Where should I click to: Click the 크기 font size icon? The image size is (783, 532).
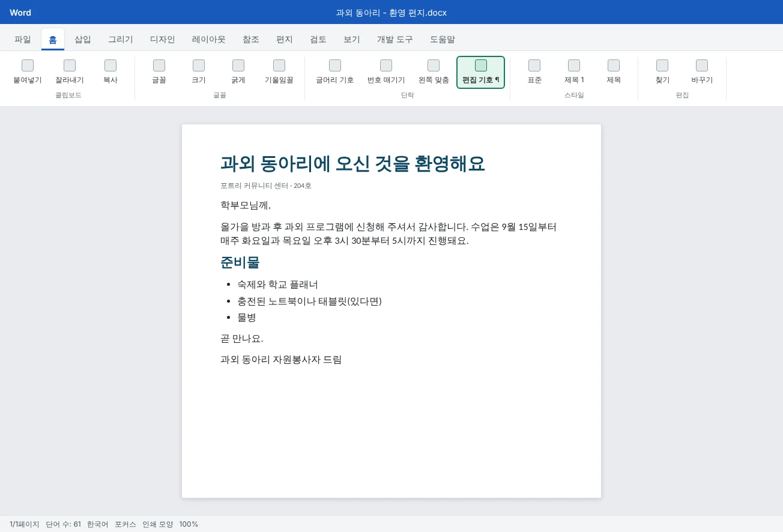tap(199, 65)
